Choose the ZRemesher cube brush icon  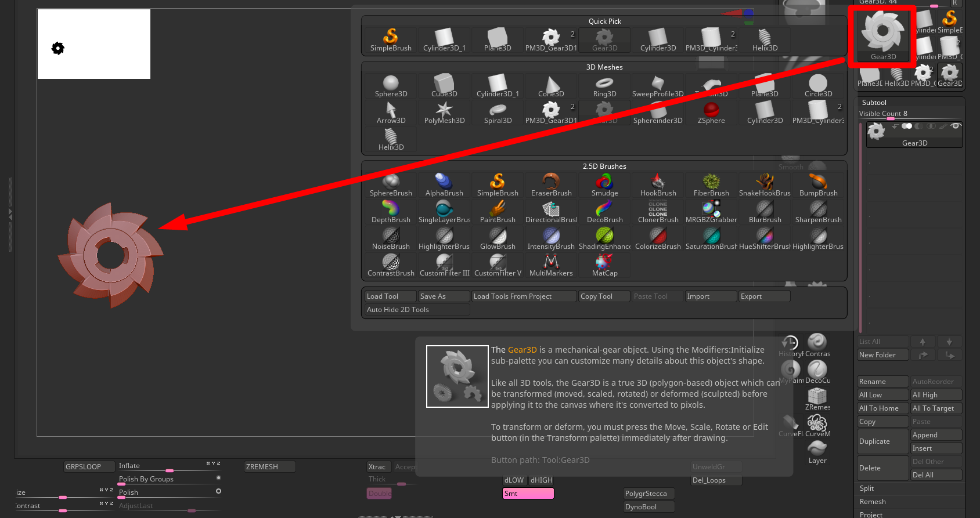click(817, 399)
